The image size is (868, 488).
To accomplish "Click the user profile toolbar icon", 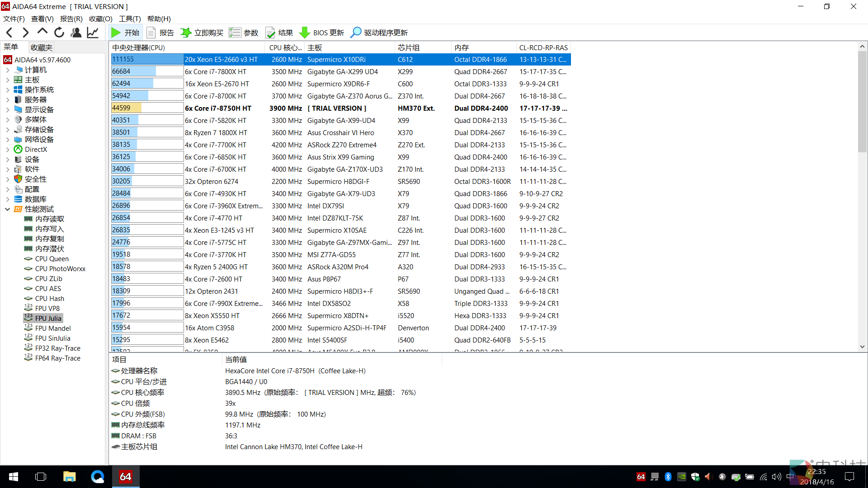I will point(76,33).
